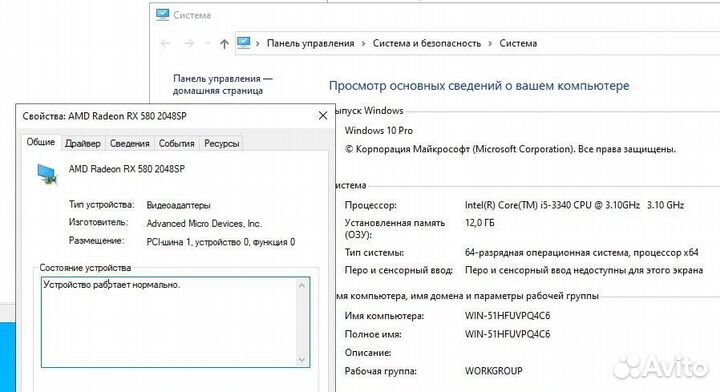This screenshot has width=720, height=392.
Task: Click the Система breadcrumb item
Action: pyautogui.click(x=518, y=43)
